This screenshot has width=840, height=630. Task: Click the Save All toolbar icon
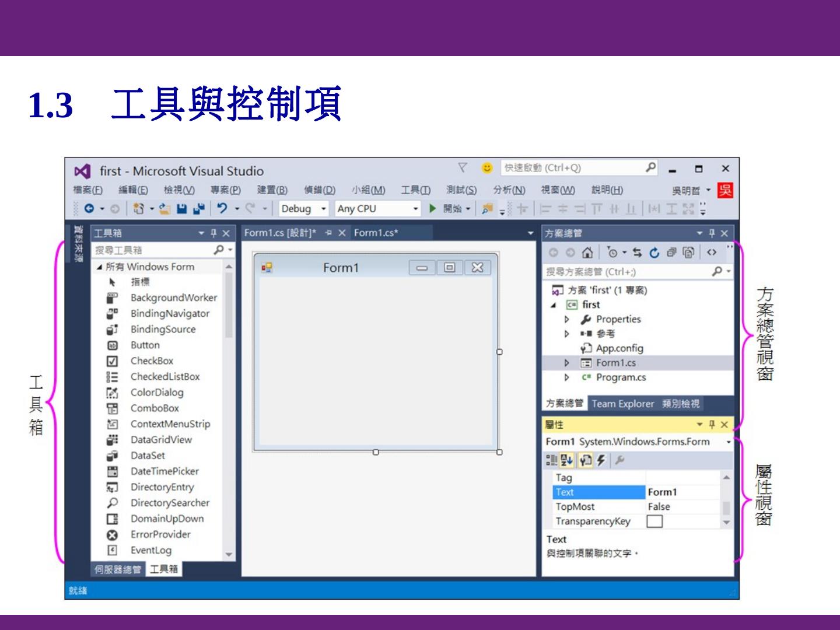(199, 208)
